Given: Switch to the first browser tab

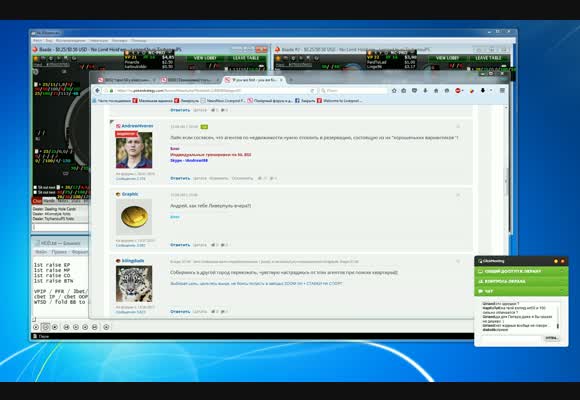Looking at the screenshot, I should tap(127, 80).
